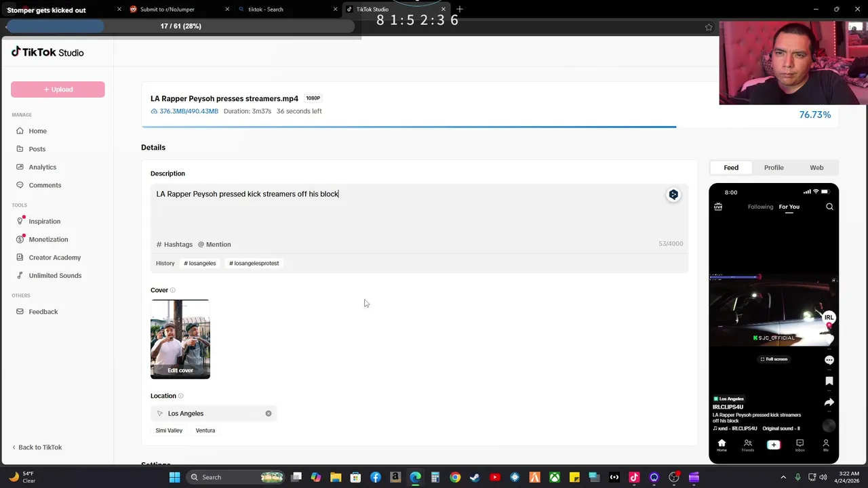Open Creator Academy
Screen dimensions: 868x488
[x=54, y=258]
